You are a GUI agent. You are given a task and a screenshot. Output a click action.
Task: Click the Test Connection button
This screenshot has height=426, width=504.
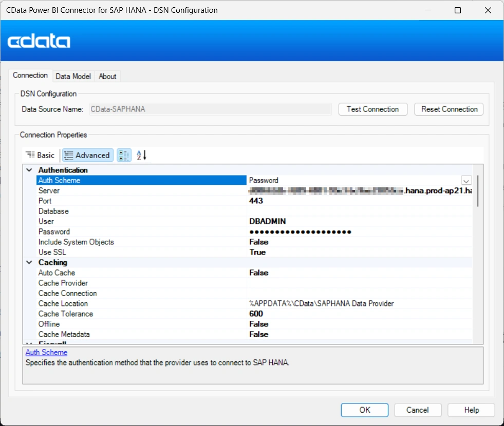point(373,109)
